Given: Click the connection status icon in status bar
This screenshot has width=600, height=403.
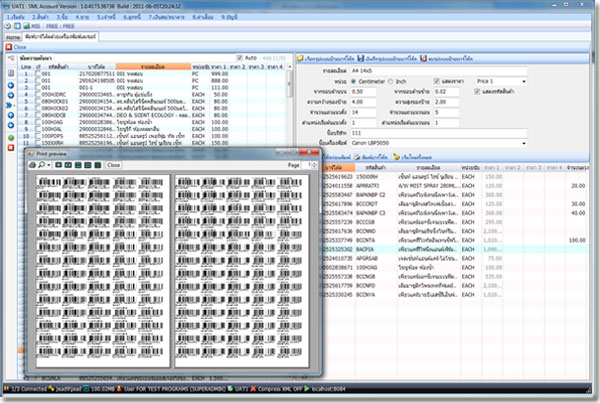Looking at the screenshot, I should [7, 389].
